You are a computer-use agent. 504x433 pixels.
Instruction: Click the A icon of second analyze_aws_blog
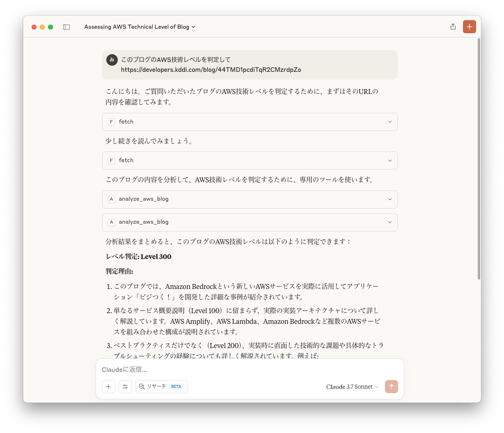coord(111,222)
